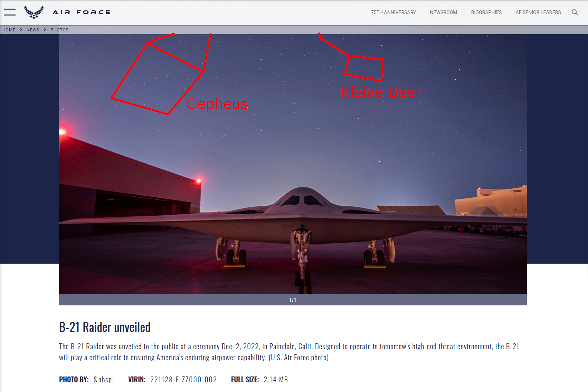Select PHOTOS in the breadcrumb trail

tap(59, 30)
